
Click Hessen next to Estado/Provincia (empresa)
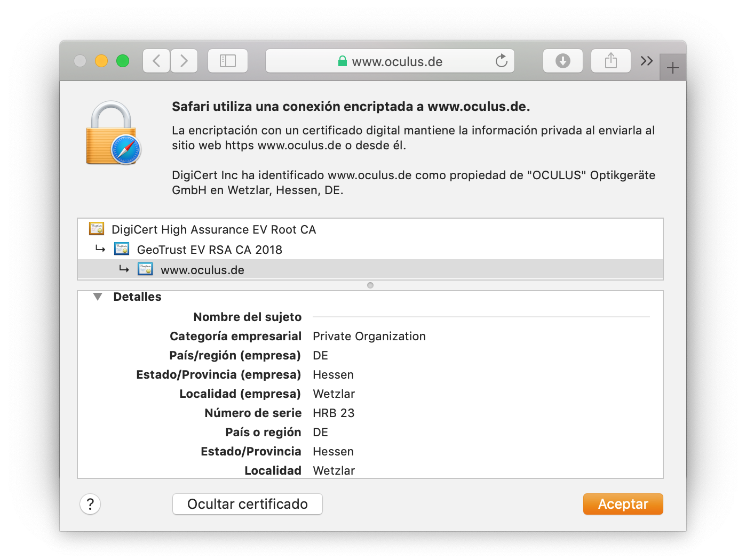pos(333,375)
